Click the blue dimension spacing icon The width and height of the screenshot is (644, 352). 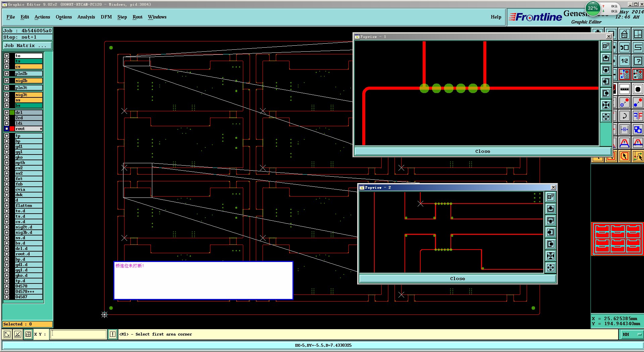point(624,129)
